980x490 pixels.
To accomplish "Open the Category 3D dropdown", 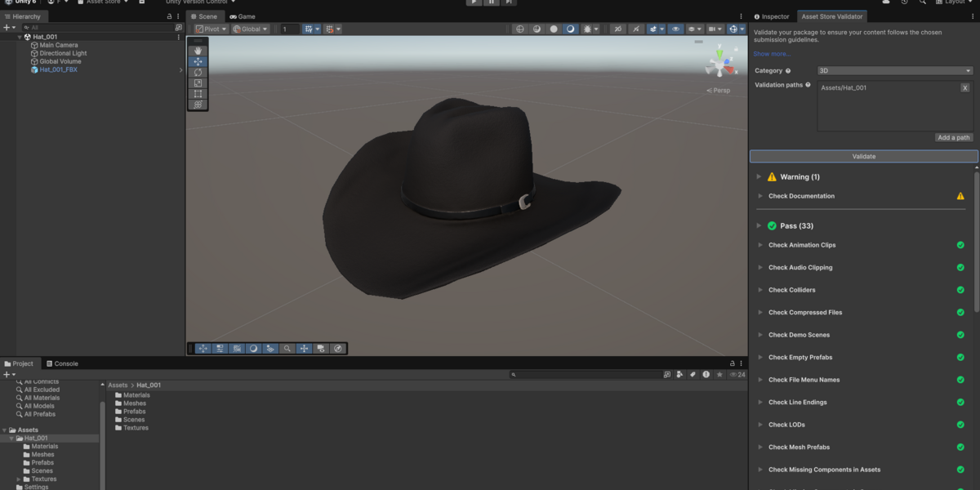I will 895,71.
